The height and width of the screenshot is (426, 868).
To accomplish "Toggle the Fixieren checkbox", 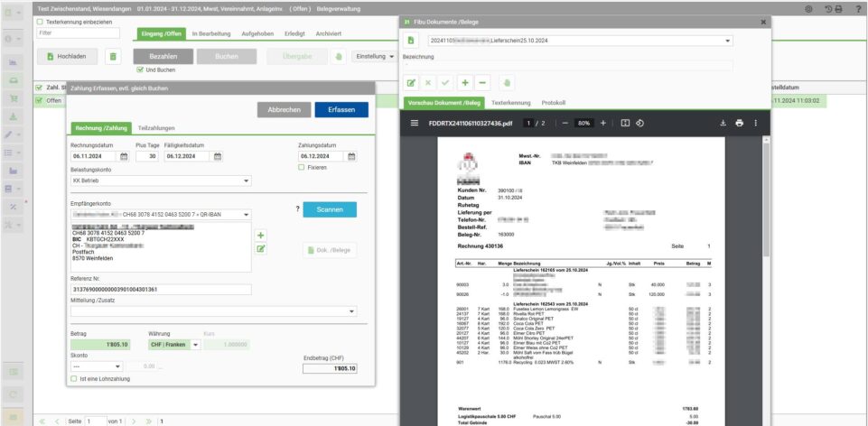I will point(302,168).
